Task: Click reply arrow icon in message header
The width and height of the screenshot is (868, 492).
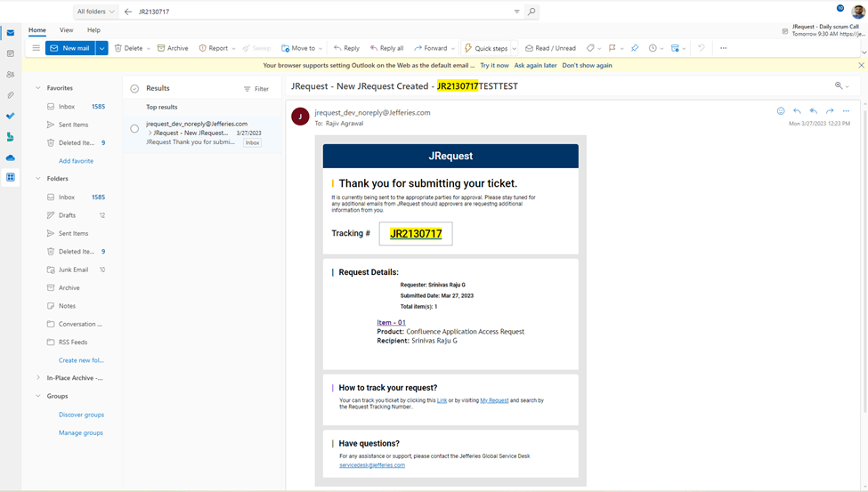Action: pos(797,111)
